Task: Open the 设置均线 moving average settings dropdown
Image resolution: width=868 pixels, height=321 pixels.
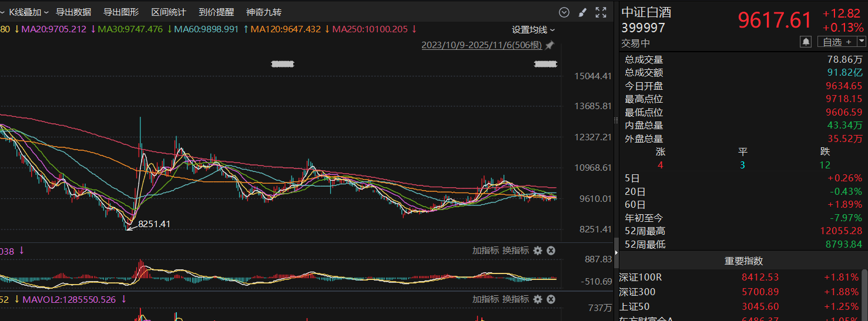Action: 533,29
